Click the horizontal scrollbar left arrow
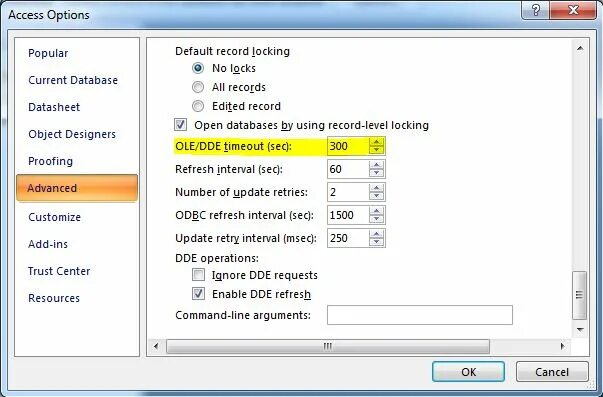 click(156, 346)
